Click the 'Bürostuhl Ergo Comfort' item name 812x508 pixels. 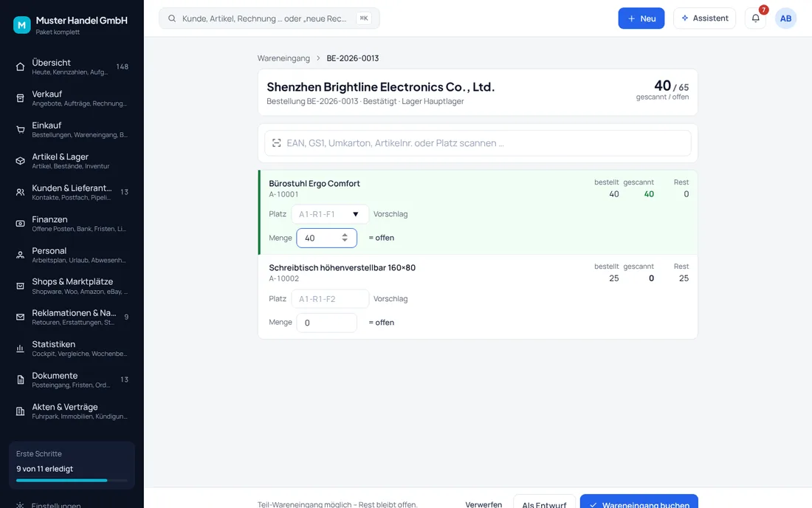[x=314, y=183]
